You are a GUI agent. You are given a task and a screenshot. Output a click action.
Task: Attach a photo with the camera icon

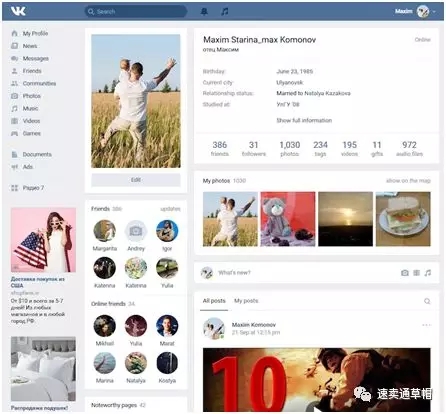tap(405, 273)
